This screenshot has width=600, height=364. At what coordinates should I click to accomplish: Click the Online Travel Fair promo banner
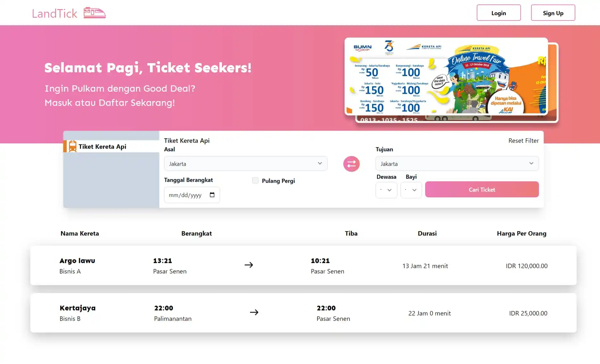(446, 76)
